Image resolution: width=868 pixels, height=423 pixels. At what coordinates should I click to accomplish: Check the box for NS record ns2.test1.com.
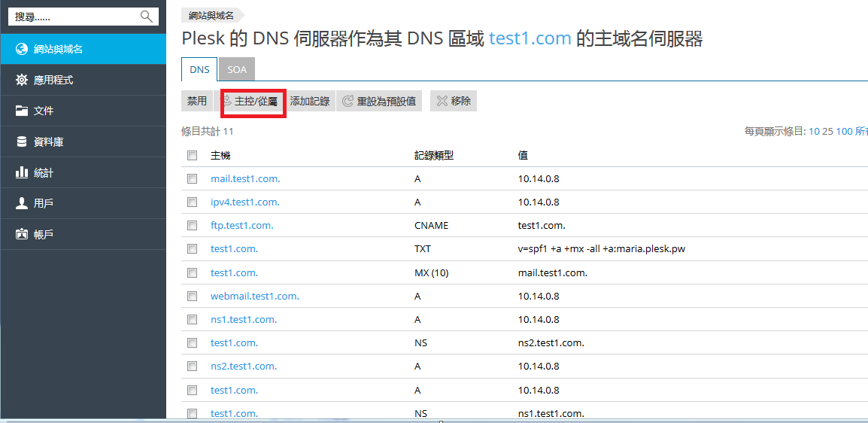tap(192, 342)
